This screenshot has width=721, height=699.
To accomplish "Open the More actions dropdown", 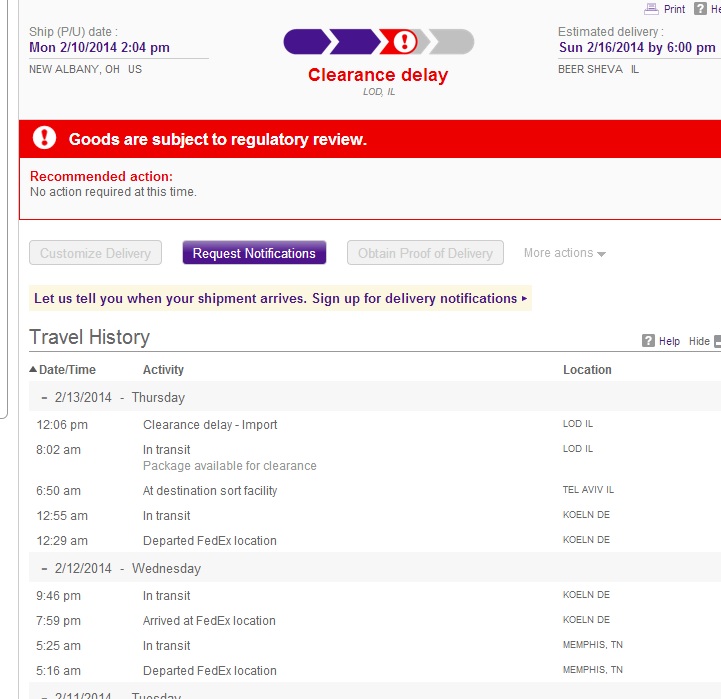I will (x=564, y=253).
